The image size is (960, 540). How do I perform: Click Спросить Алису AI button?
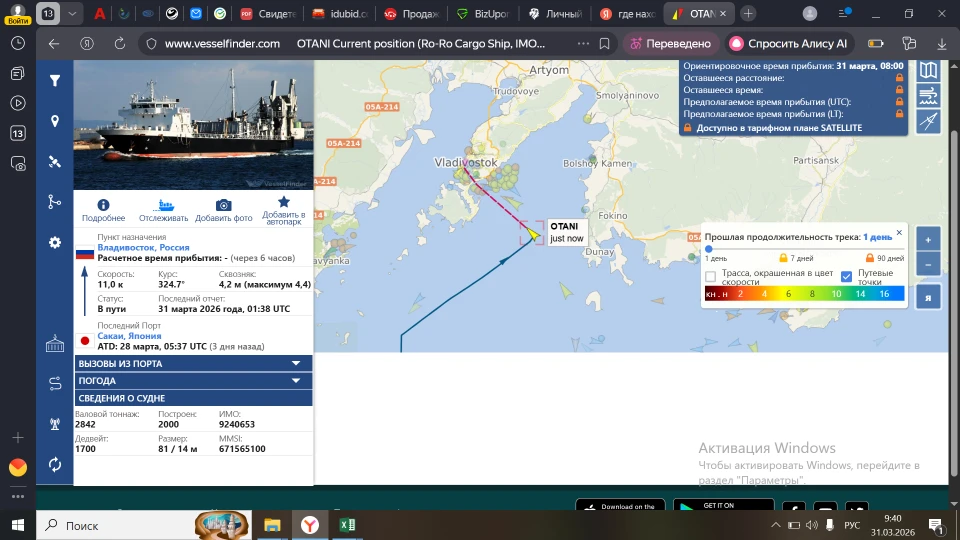click(789, 43)
